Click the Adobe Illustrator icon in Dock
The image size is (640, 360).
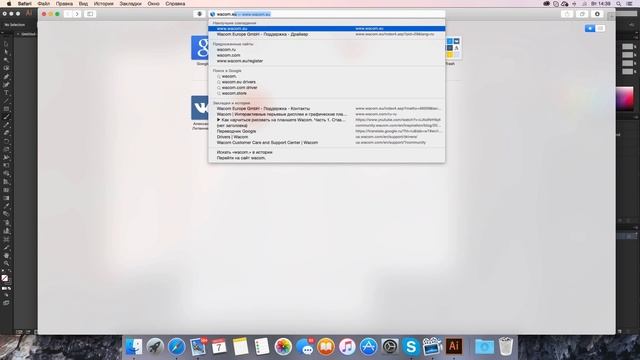[454, 347]
